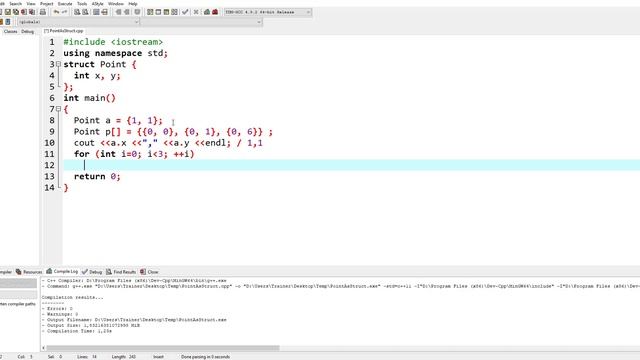
Task: Open the Project menu
Action: point(47,4)
